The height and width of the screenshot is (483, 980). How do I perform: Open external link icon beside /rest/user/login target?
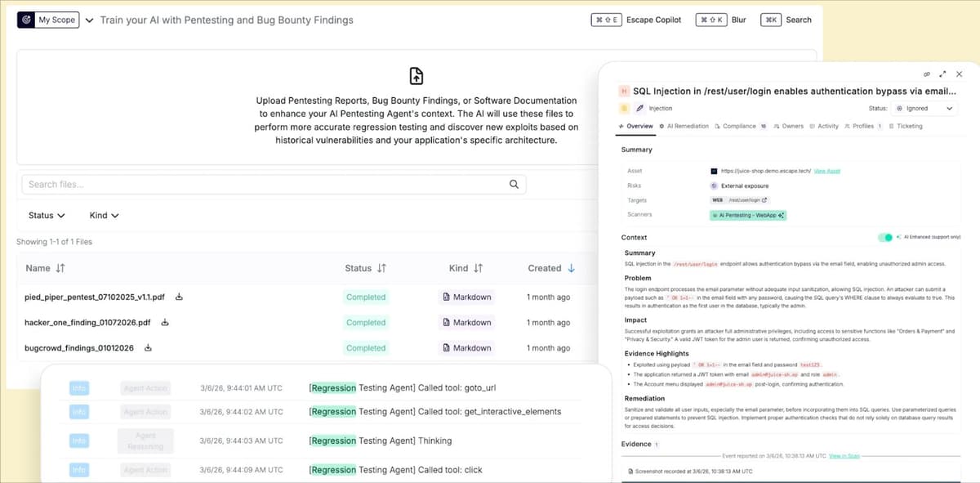764,199
